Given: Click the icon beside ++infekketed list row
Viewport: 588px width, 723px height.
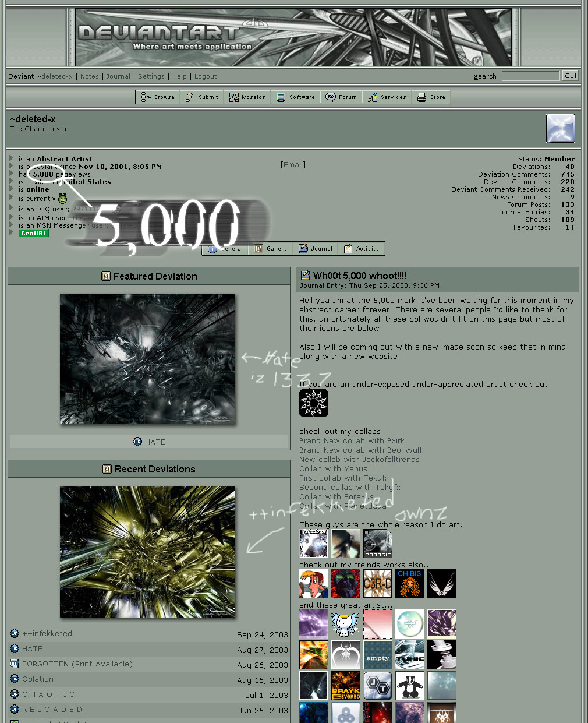Looking at the screenshot, I should [15, 633].
